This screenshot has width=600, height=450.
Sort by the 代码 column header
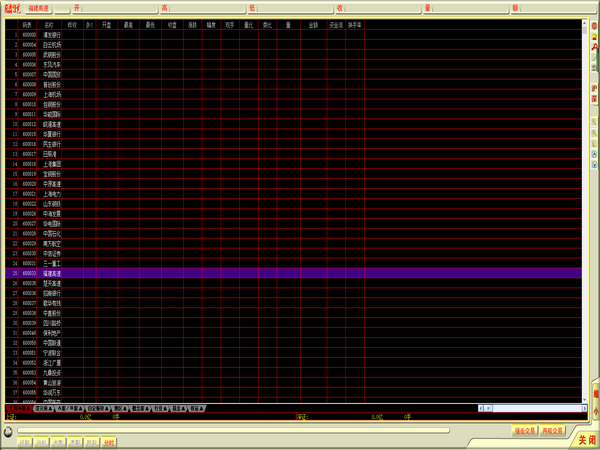coord(27,24)
